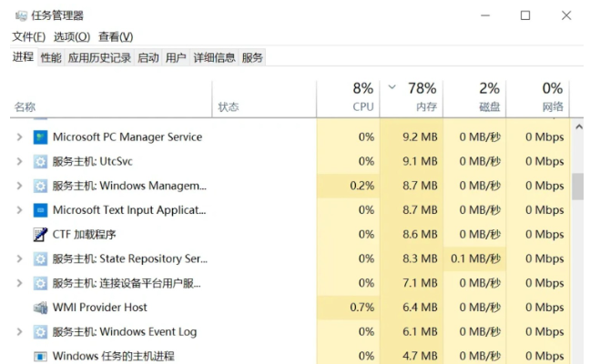590x364 pixels.
Task: Sort by the CPU column header
Action: pyautogui.click(x=348, y=99)
